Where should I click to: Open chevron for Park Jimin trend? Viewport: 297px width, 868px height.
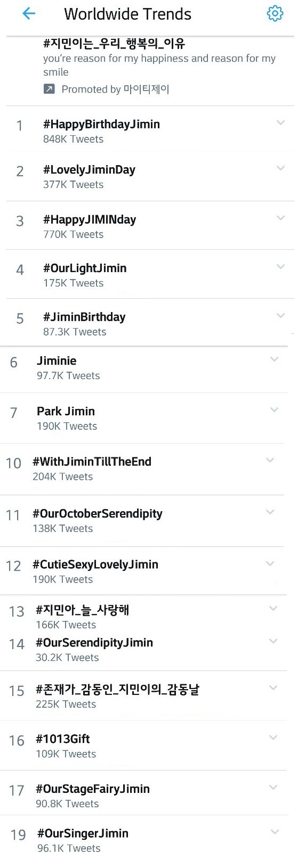point(274,410)
